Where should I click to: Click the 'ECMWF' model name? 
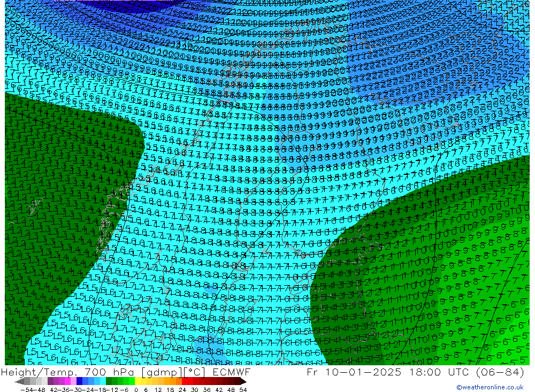pos(232,372)
